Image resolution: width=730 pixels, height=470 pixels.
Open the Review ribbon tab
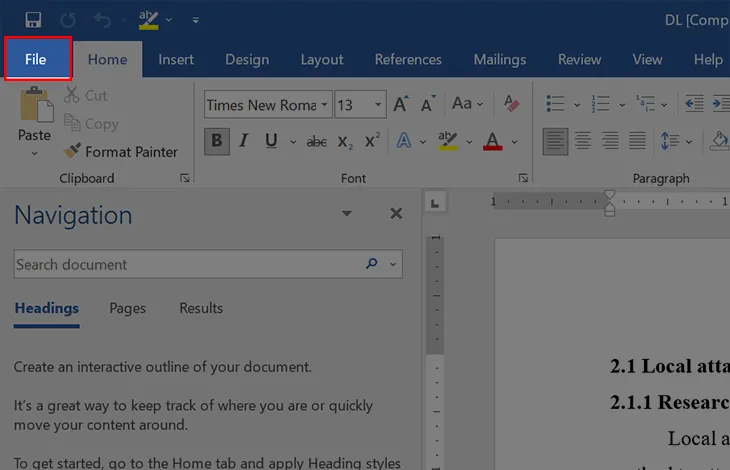click(580, 60)
